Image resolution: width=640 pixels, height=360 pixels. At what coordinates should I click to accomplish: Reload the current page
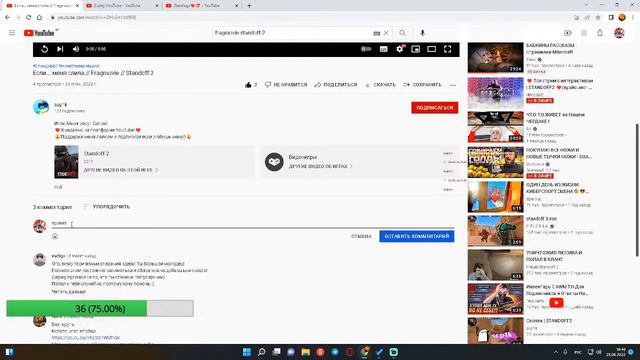point(29,18)
